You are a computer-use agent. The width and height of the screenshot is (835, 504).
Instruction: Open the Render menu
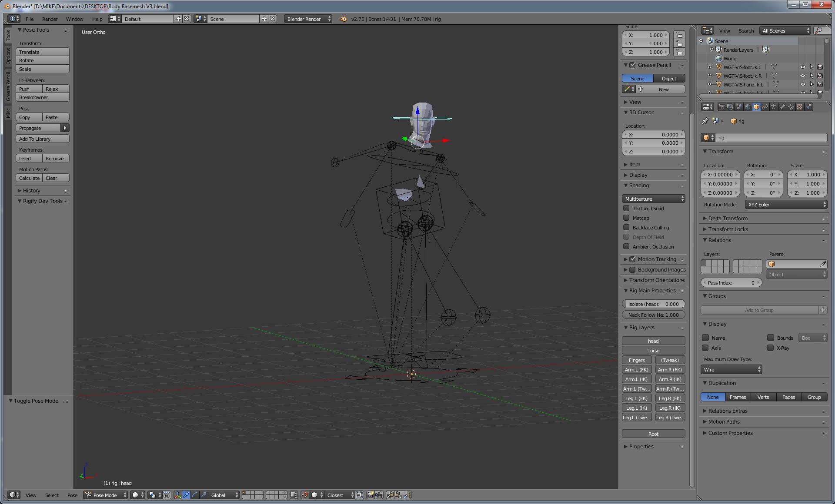point(50,19)
